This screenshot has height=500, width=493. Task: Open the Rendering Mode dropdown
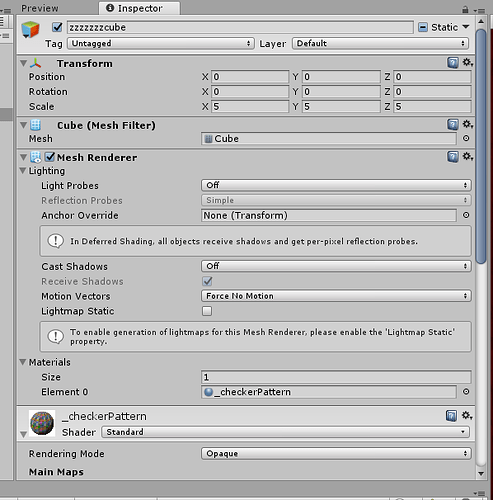click(x=336, y=454)
